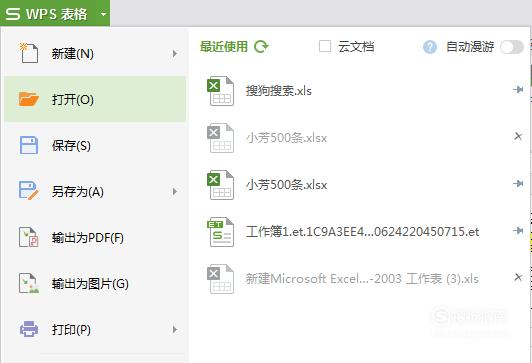
Task: Enable the 云文档 checkbox
Action: pyautogui.click(x=325, y=46)
